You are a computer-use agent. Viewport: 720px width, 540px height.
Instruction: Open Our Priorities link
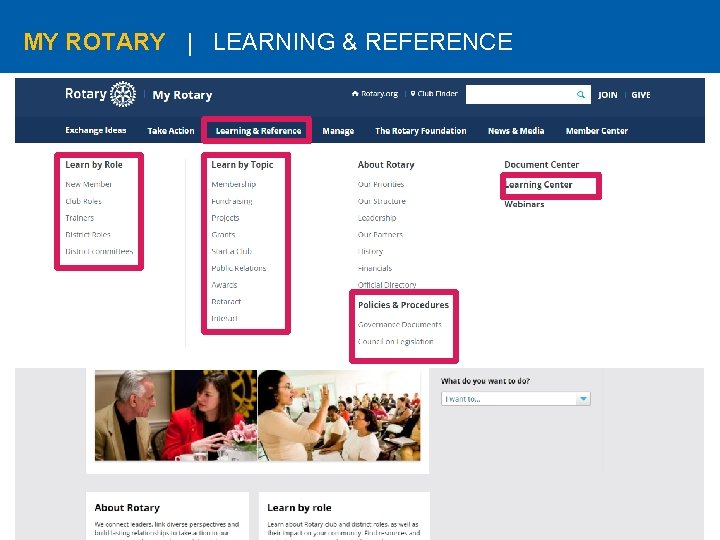click(381, 184)
